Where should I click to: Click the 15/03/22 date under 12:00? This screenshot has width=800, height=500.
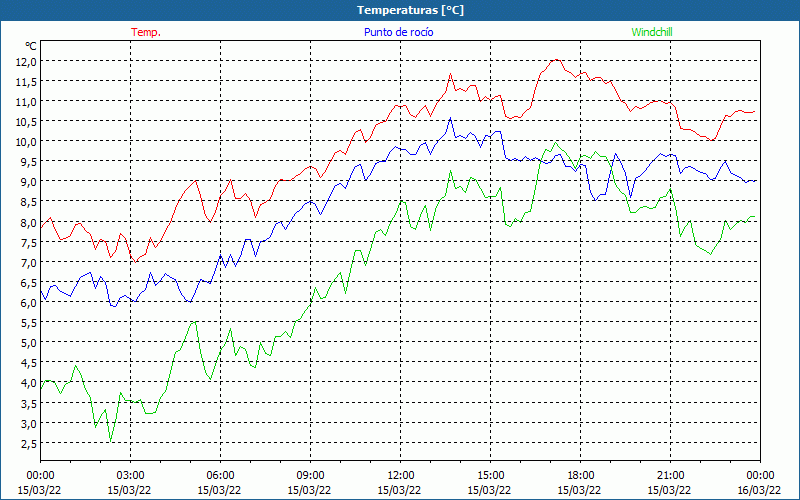tap(399, 490)
